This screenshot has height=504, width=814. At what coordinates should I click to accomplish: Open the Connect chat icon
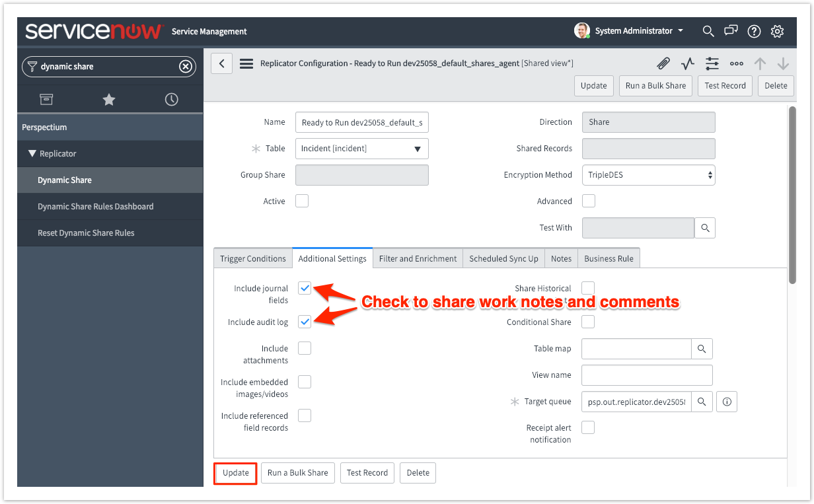731,31
